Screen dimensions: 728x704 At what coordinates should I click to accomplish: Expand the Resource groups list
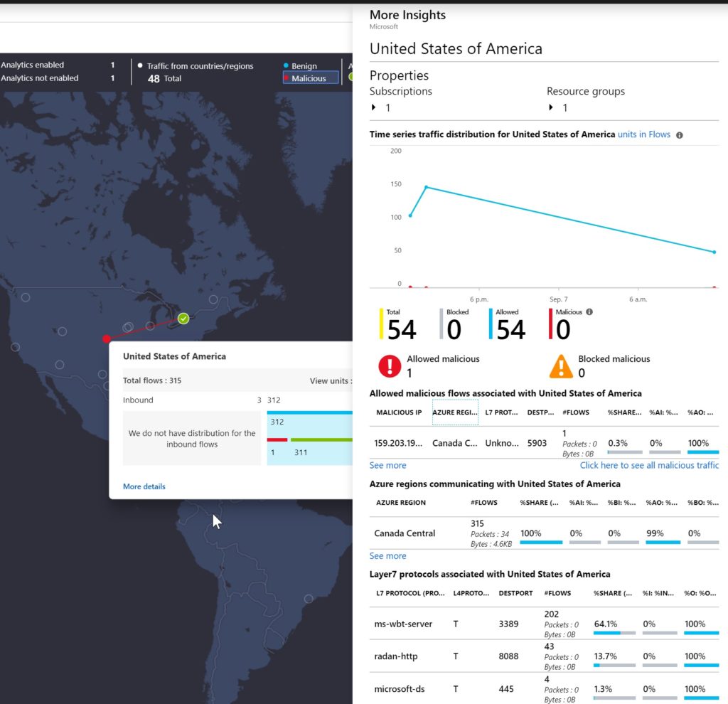point(551,107)
